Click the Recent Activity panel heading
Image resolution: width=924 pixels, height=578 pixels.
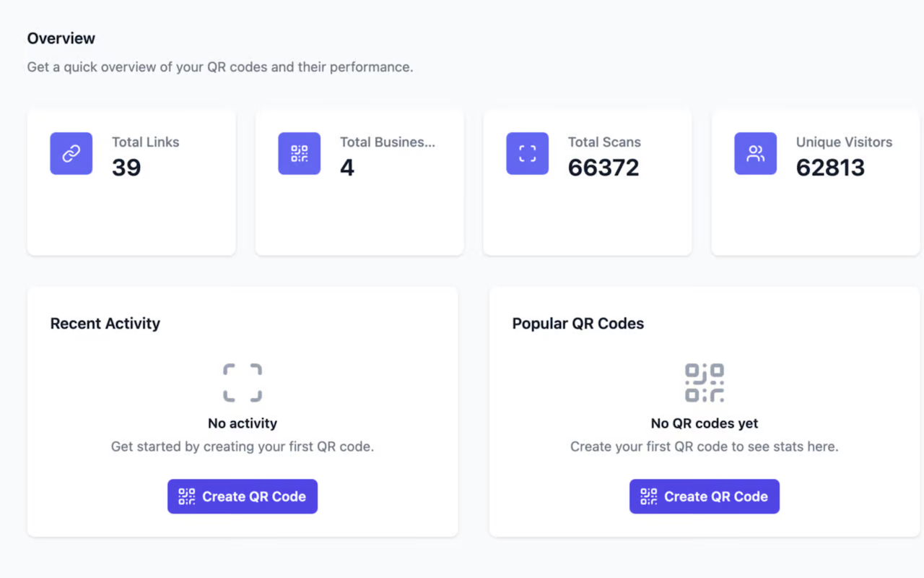point(105,324)
